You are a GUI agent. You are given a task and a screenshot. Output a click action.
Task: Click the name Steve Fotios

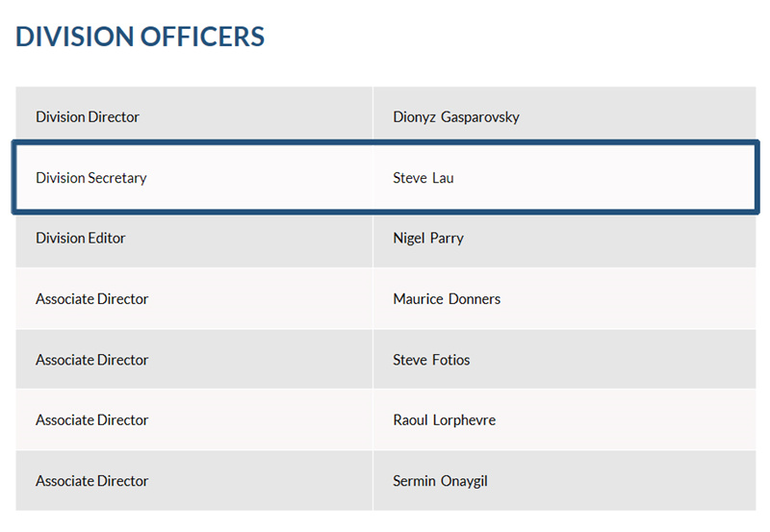[431, 360]
